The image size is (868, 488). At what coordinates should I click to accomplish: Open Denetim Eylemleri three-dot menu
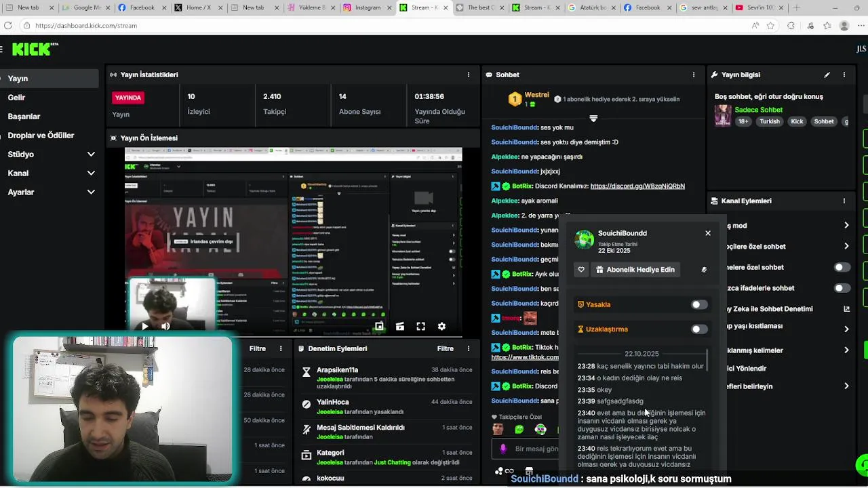pyautogui.click(x=468, y=348)
